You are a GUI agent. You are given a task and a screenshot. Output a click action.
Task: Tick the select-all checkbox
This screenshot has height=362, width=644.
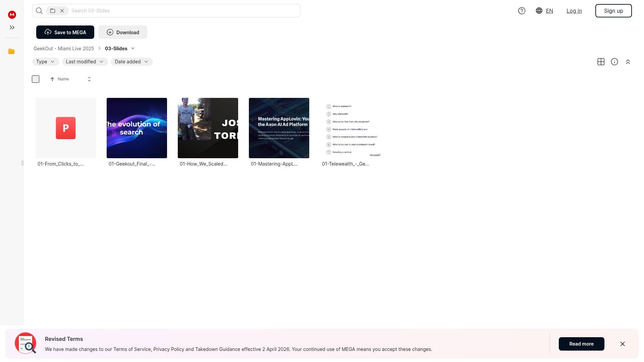36,79
